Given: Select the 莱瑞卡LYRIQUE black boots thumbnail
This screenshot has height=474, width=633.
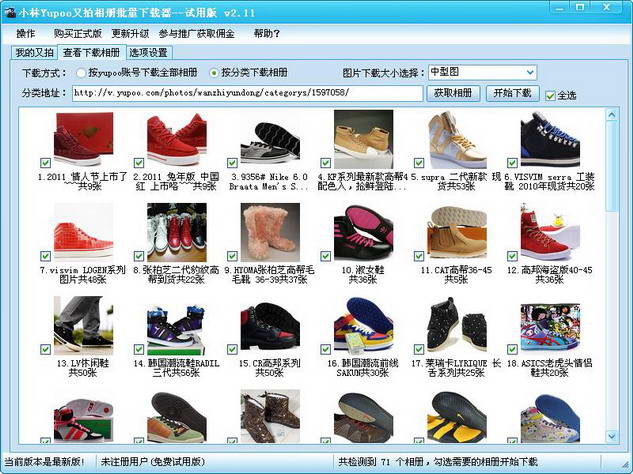Looking at the screenshot, I should pos(457,325).
